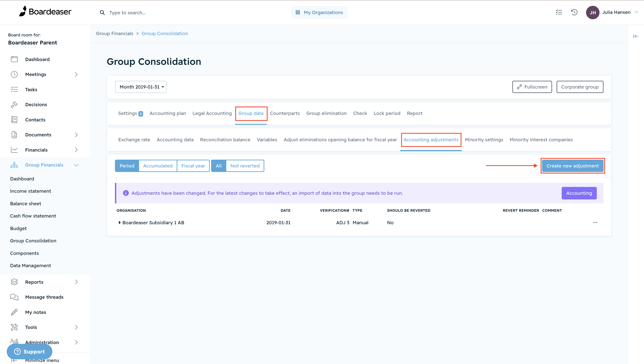Switch to the Legal Accounting tab
The width and height of the screenshot is (644, 364).
tap(212, 113)
